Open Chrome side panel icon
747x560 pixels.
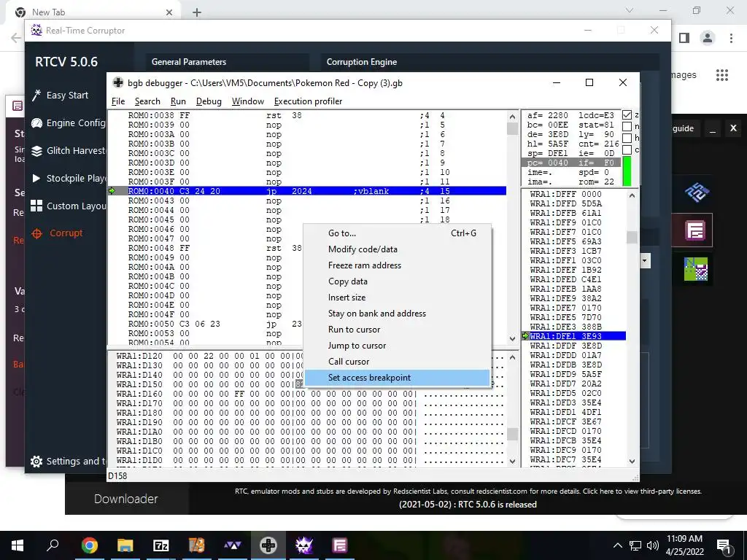tap(684, 38)
